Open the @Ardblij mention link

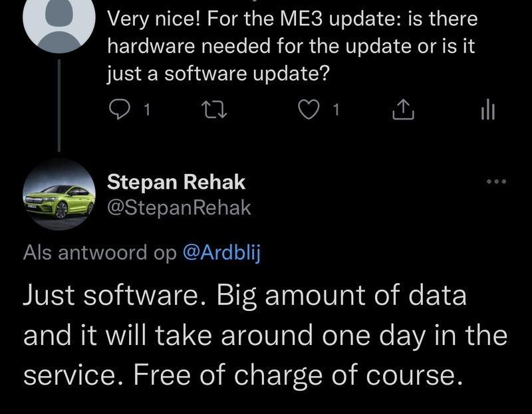coord(220,253)
